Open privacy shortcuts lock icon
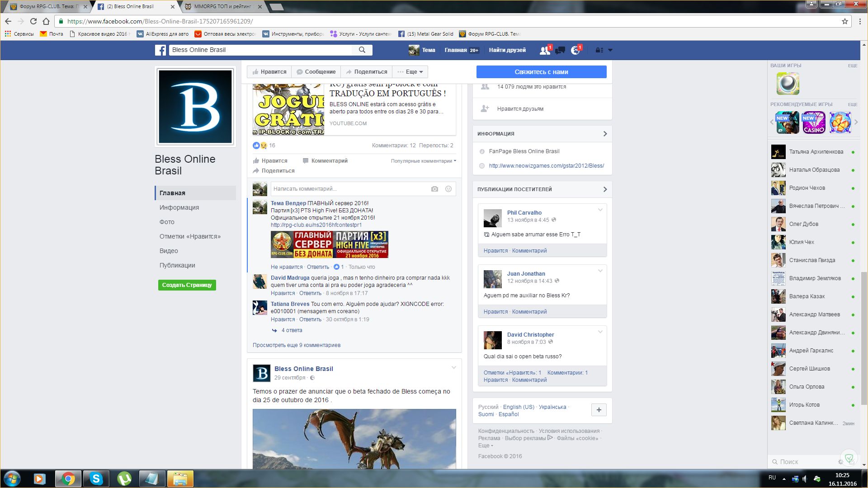Screen dimensions: 868x488 point(599,50)
